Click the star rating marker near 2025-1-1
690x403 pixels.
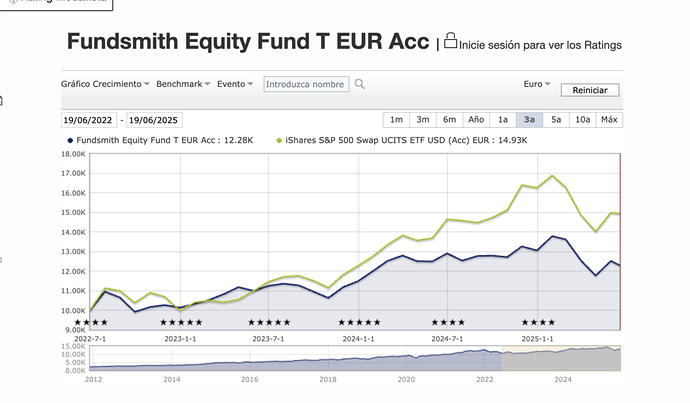[538, 322]
